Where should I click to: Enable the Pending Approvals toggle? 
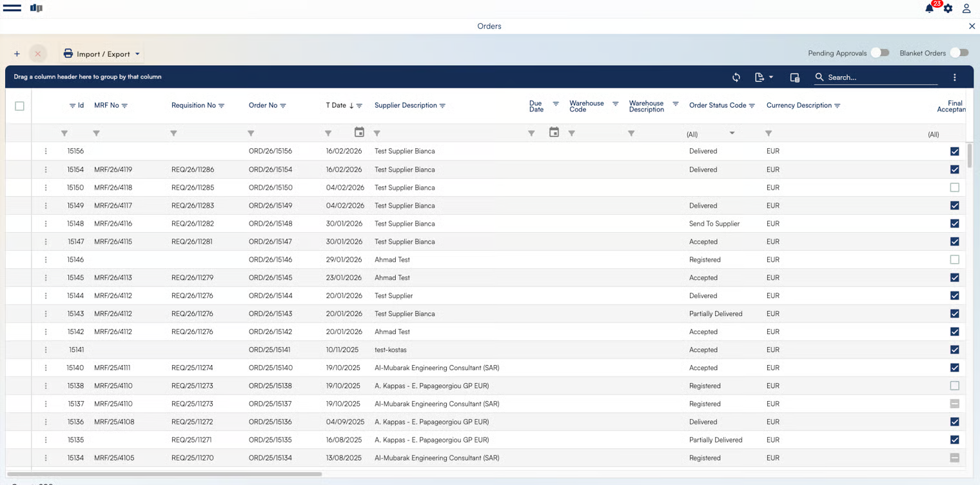pos(880,53)
